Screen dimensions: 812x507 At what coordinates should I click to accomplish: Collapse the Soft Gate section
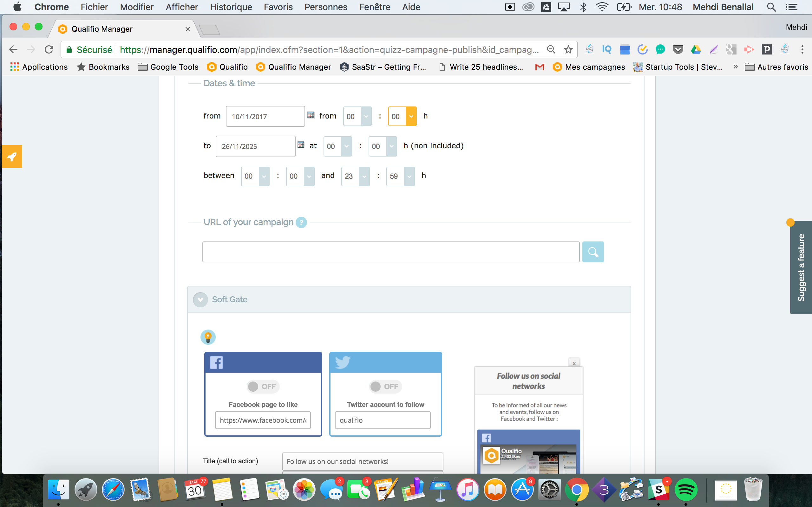click(x=200, y=299)
